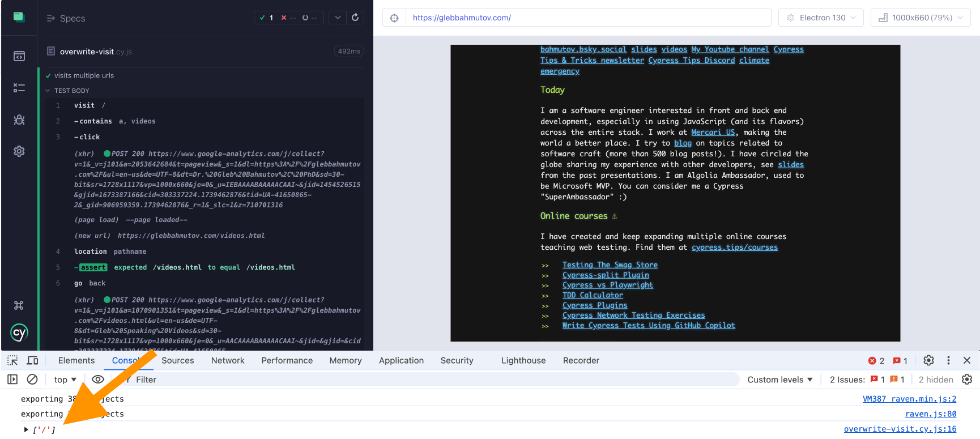Click the '2 hidden' messages label
The height and width of the screenshot is (439, 980).
[936, 380]
